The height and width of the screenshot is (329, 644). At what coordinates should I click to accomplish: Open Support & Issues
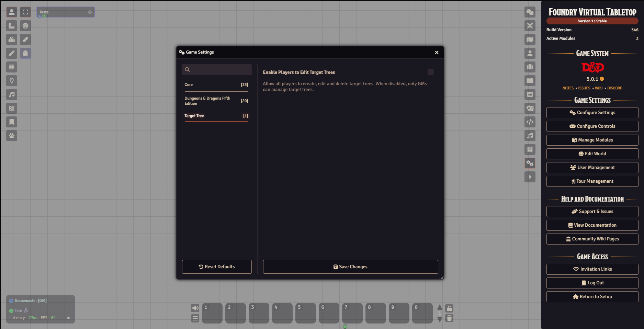click(592, 212)
